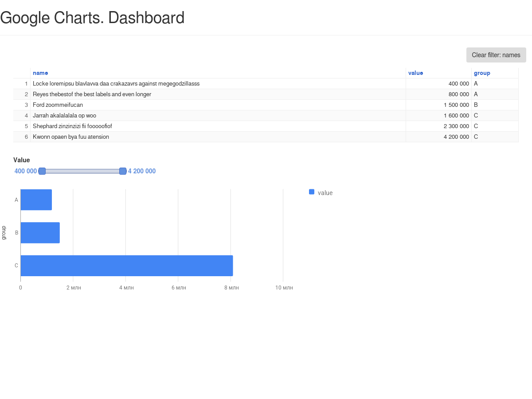
Task: Click the Value slider track middle
Action: pyautogui.click(x=82, y=171)
